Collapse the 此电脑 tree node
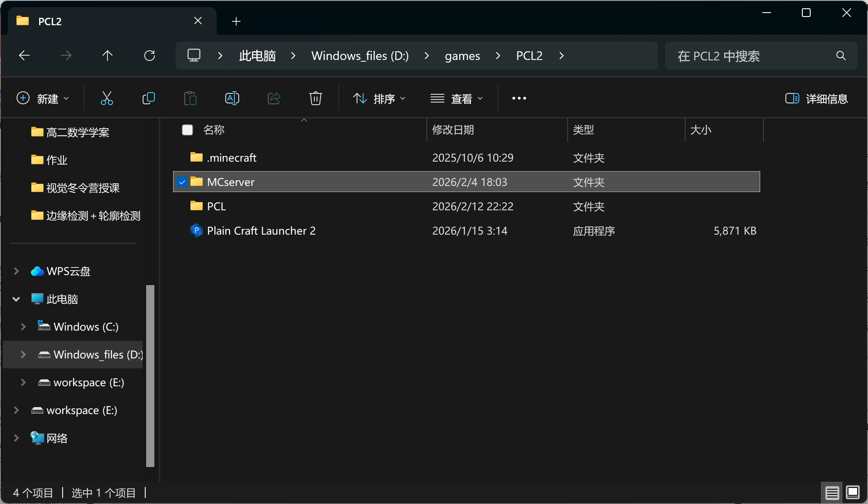The width and height of the screenshot is (868, 504). click(x=17, y=299)
